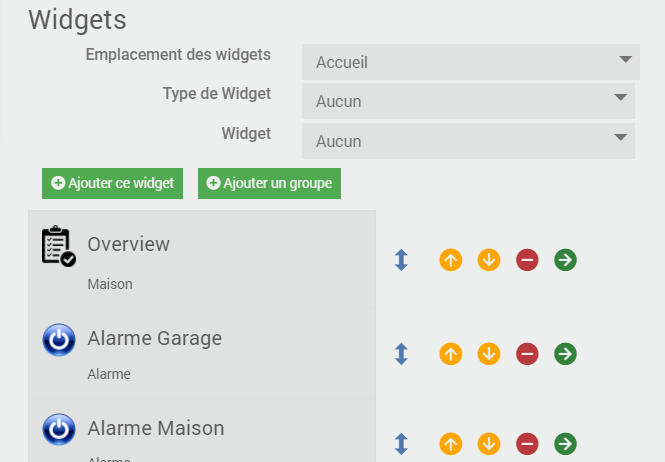Remove the Overview widget with red minus
This screenshot has height=462, width=665.
pos(527,260)
